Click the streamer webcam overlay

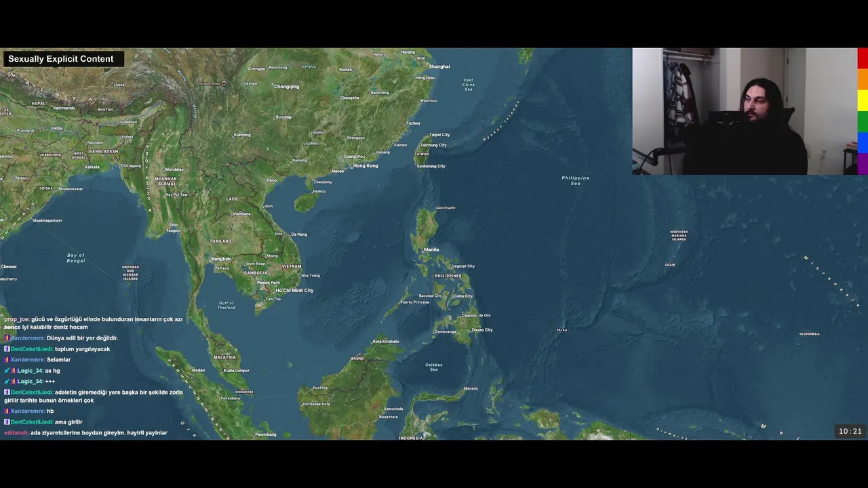click(745, 111)
